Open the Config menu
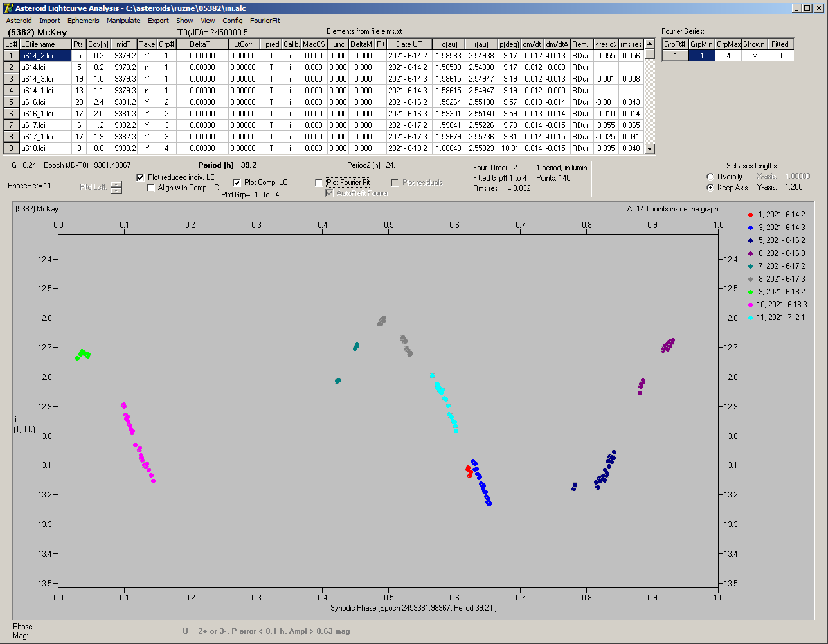 coord(233,21)
